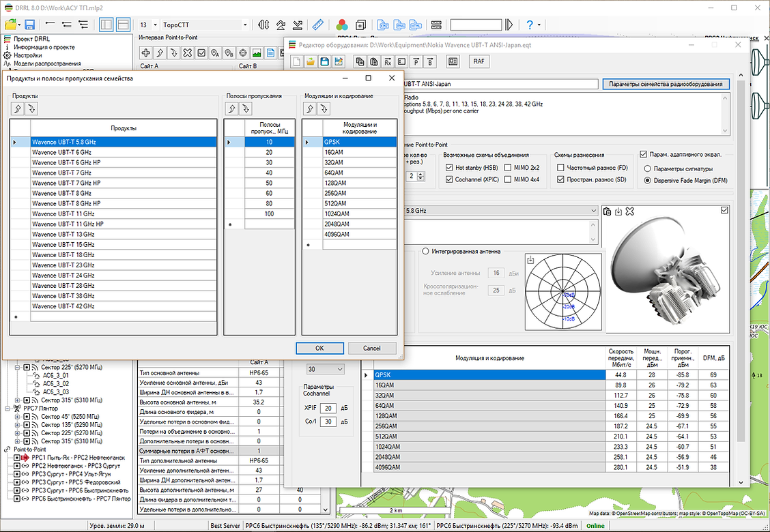The image size is (770, 532).
Task: Select 1024QAM in the dialog modulation list
Action: pos(360,213)
